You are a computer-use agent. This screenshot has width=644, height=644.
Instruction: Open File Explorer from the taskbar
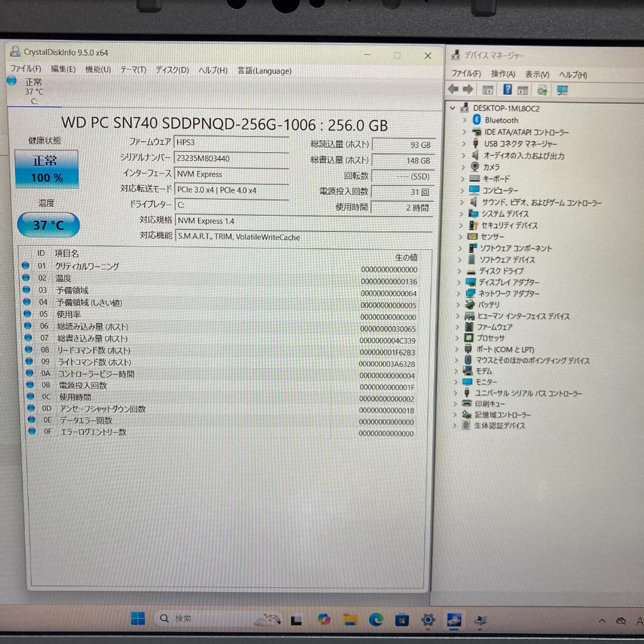click(350, 619)
